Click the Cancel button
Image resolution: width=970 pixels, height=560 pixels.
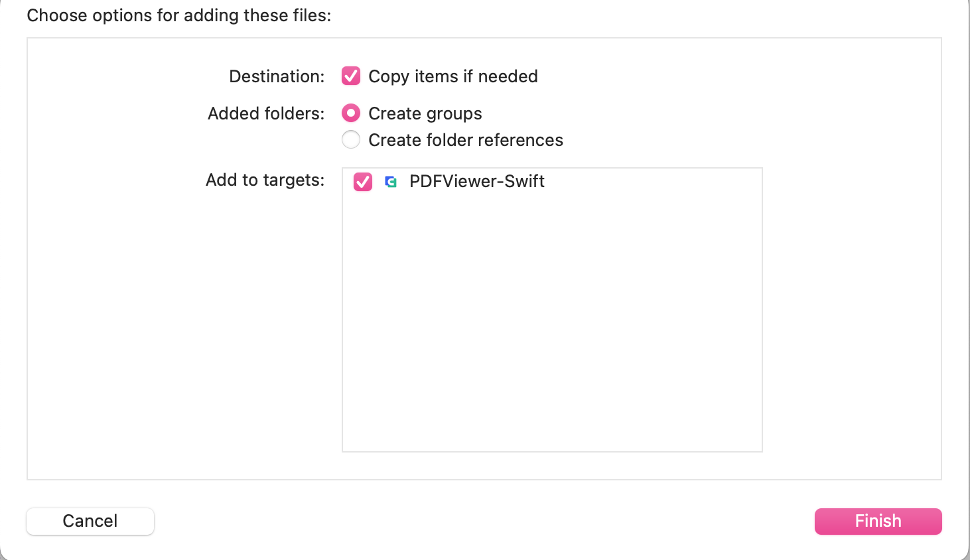coord(90,522)
